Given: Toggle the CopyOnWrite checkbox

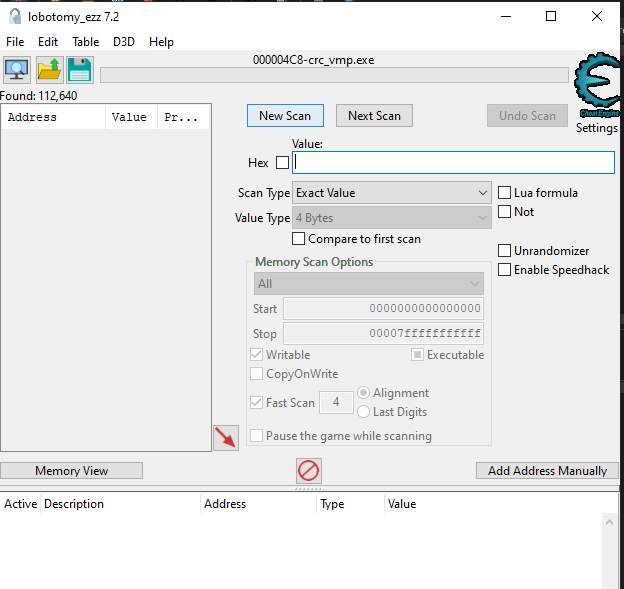Looking at the screenshot, I should click(256, 374).
